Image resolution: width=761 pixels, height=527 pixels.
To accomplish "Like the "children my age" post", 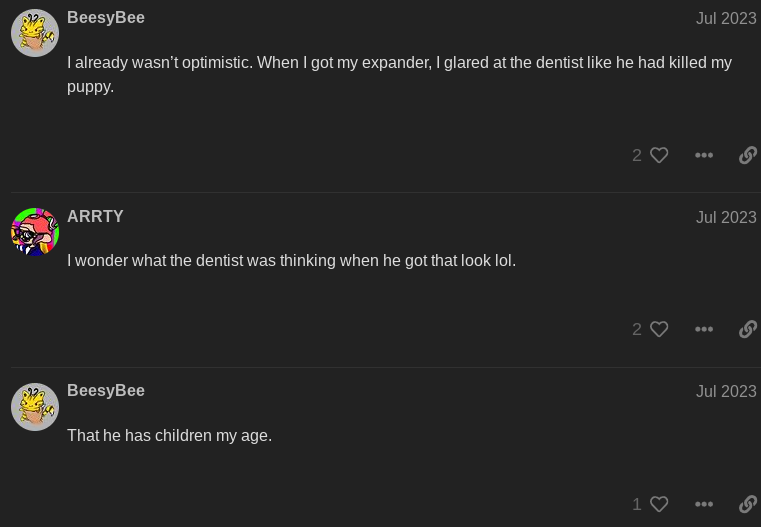I will pos(659,504).
